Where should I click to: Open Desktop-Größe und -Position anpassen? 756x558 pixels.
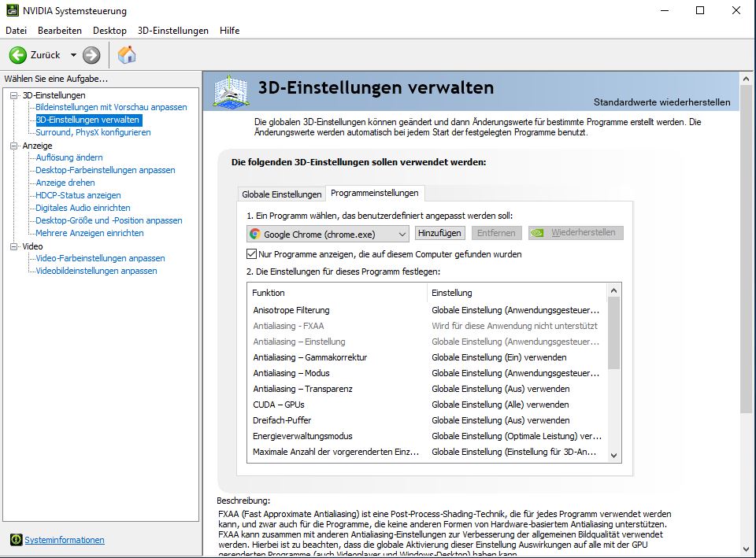(x=109, y=220)
